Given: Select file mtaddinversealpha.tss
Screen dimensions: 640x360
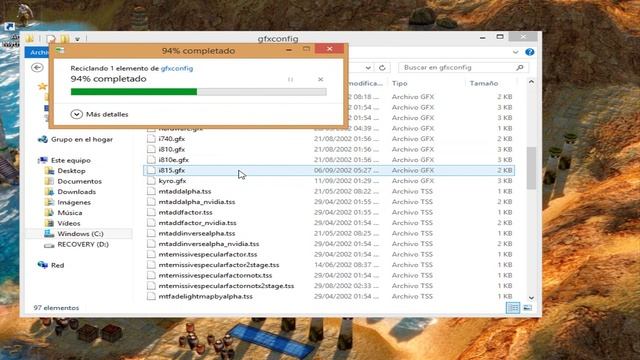Looking at the screenshot, I should point(197,233).
